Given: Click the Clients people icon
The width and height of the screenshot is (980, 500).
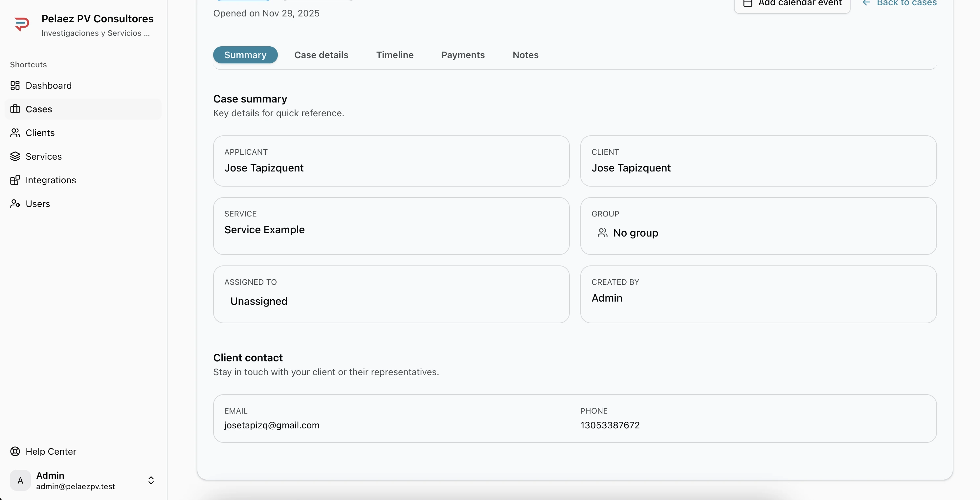Looking at the screenshot, I should click(x=15, y=133).
